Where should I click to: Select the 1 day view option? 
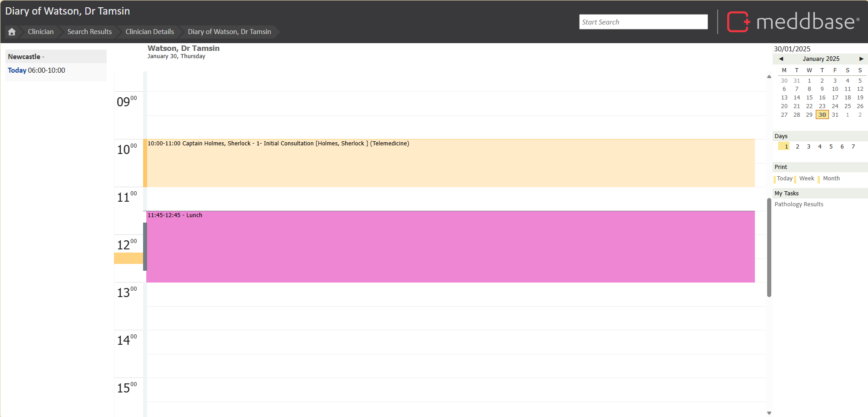pos(786,147)
